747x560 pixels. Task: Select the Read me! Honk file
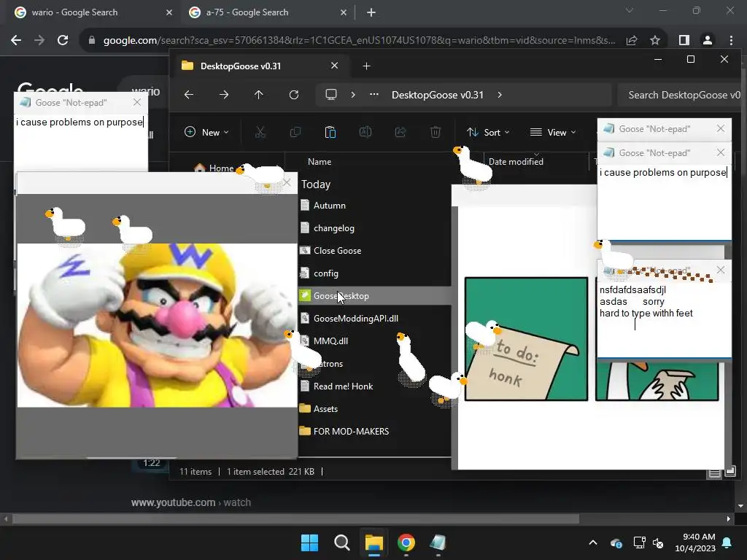pos(343,386)
